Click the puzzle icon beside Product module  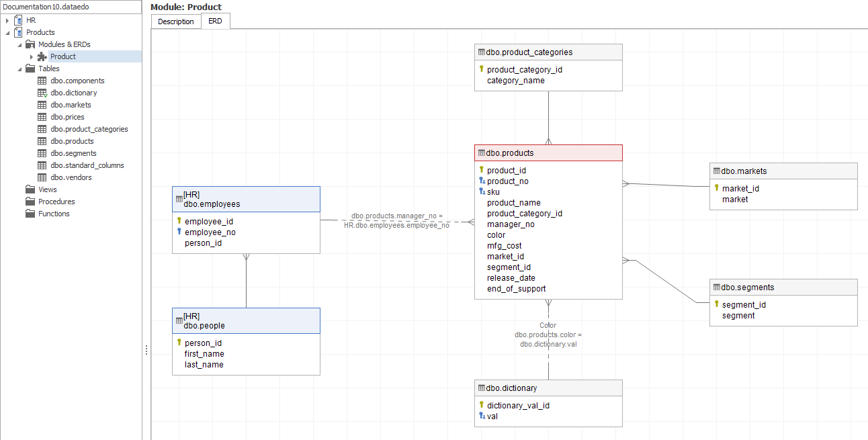(x=42, y=56)
